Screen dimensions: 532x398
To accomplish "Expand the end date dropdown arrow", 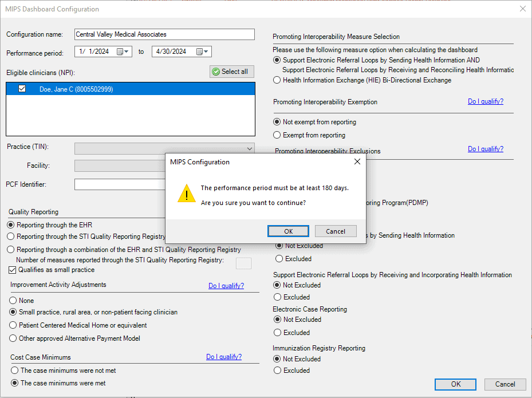I will coord(207,52).
